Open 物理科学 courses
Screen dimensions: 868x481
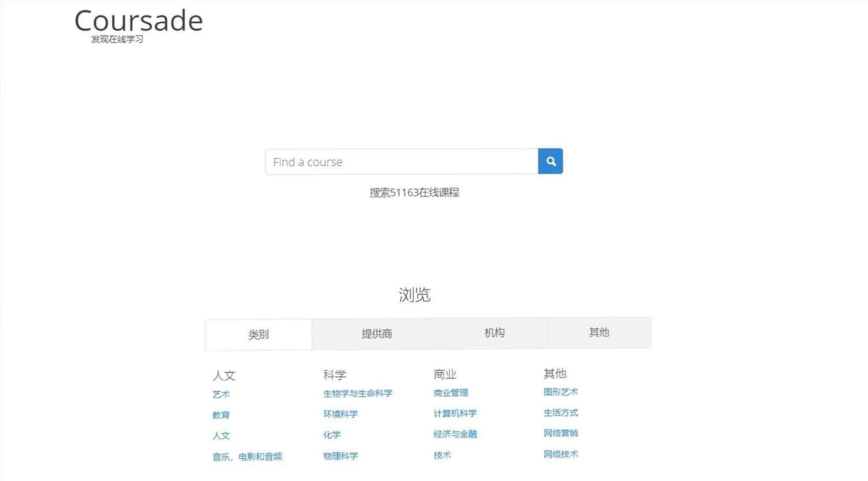tap(340, 457)
